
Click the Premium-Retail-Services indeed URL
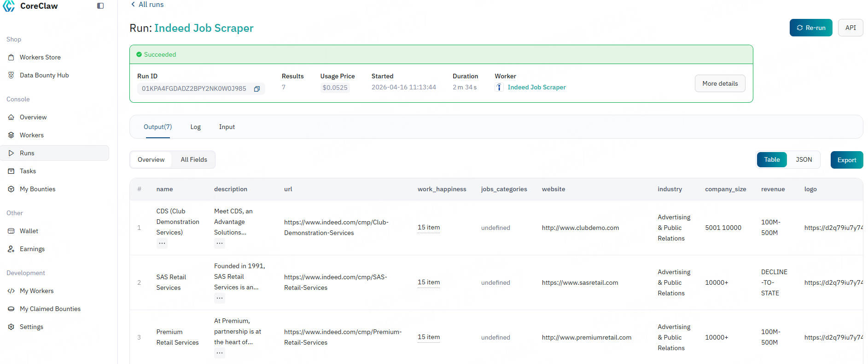343,337
